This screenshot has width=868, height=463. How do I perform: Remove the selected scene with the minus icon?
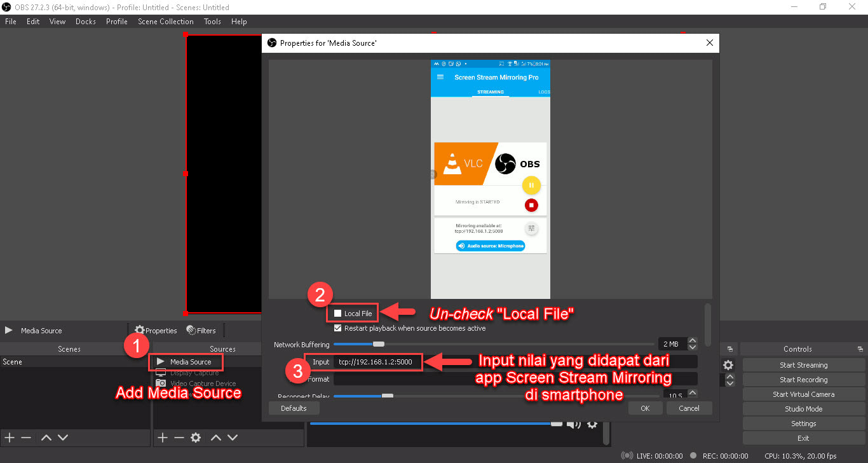26,438
